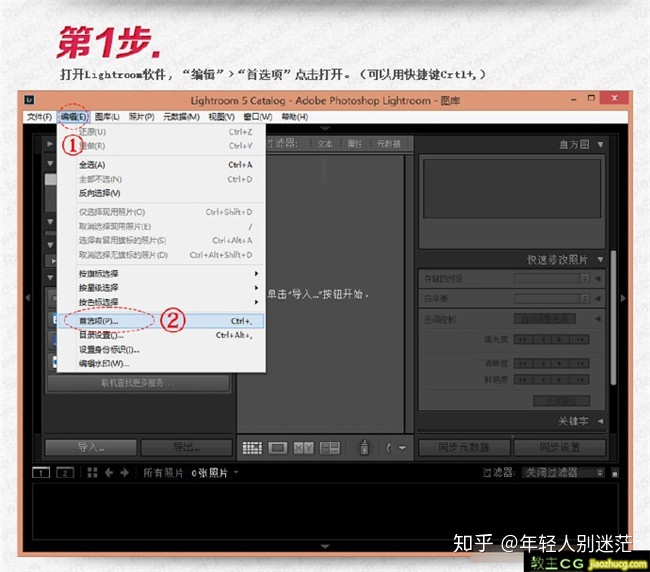Viewport: 650px width, 572px height.
Task: Open the 帮助(H) menu
Action: [295, 117]
